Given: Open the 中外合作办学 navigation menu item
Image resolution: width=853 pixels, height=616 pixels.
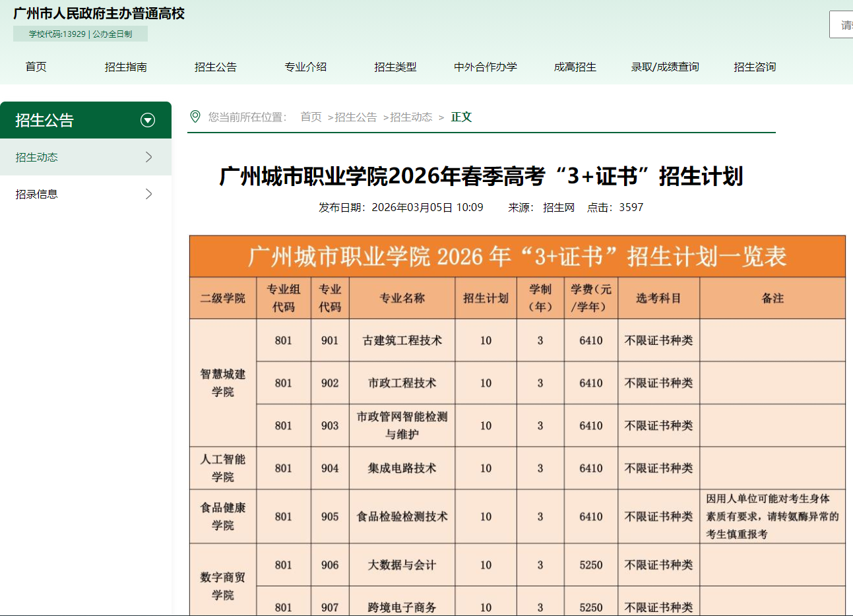Looking at the screenshot, I should coord(485,67).
